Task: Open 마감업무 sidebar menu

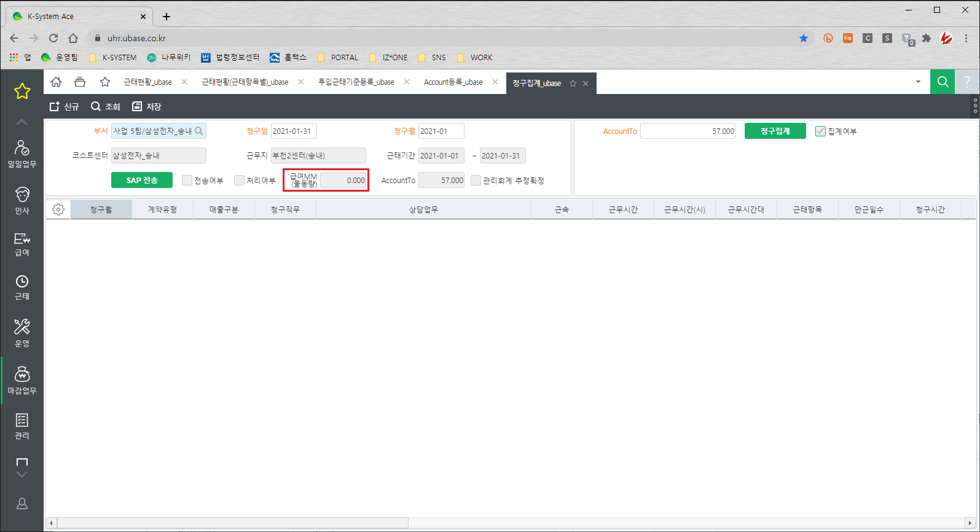Action: click(x=22, y=381)
